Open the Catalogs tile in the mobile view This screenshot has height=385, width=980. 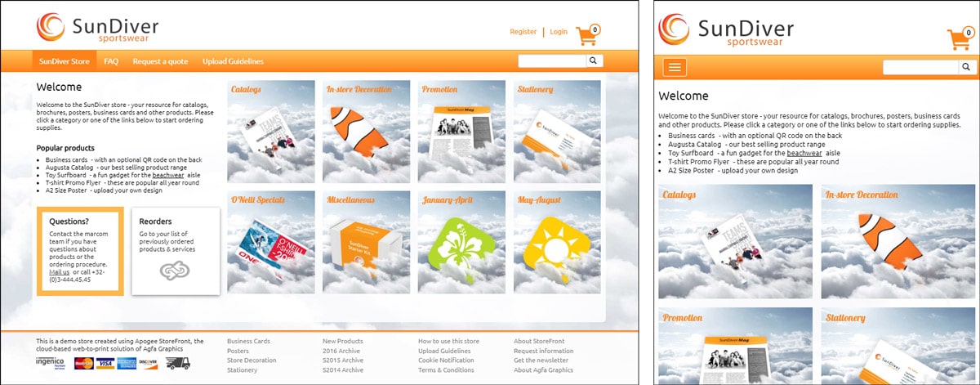pyautogui.click(x=735, y=242)
